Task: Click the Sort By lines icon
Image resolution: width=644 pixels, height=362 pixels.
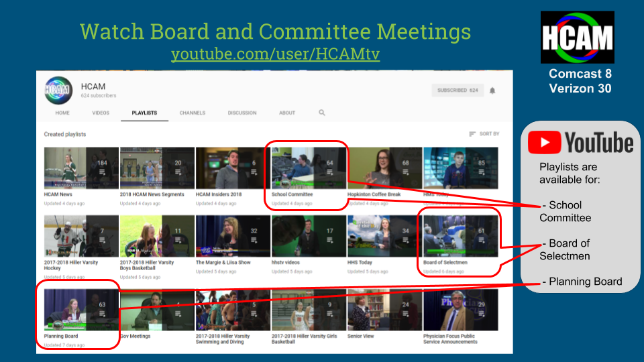Action: click(x=472, y=134)
